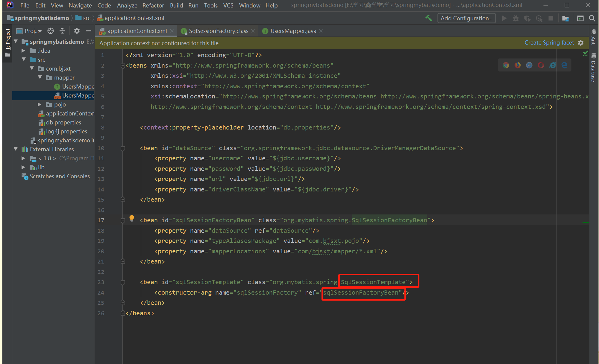599x364 pixels.
Task: Open in Chrome browser icon
Action: (506, 65)
